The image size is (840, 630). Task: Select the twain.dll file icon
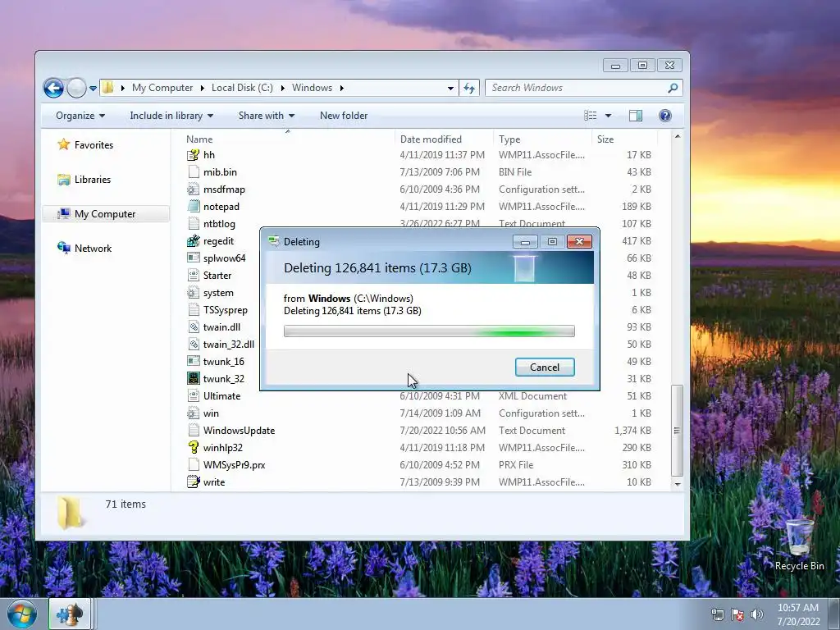click(x=193, y=326)
